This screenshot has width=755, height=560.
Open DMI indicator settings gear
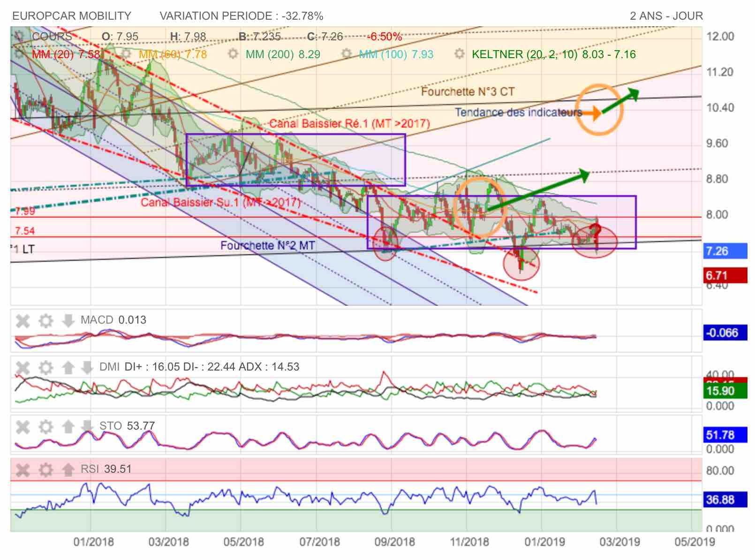pos(45,367)
